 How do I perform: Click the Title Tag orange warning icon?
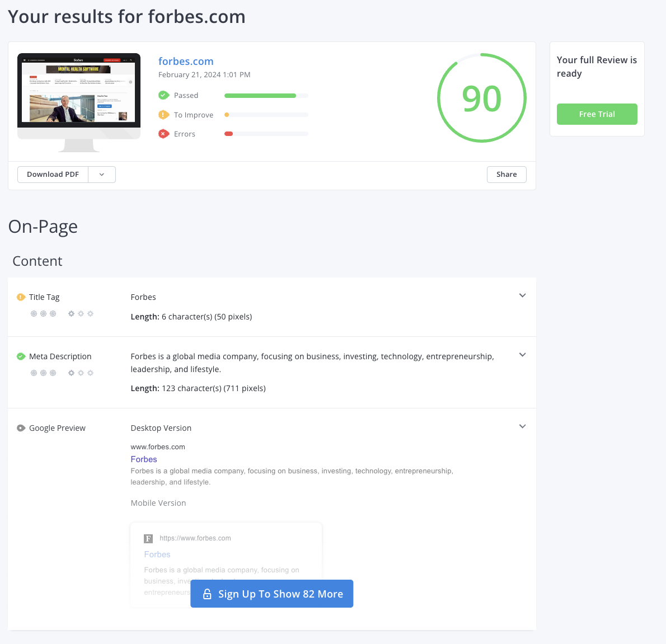pos(21,297)
